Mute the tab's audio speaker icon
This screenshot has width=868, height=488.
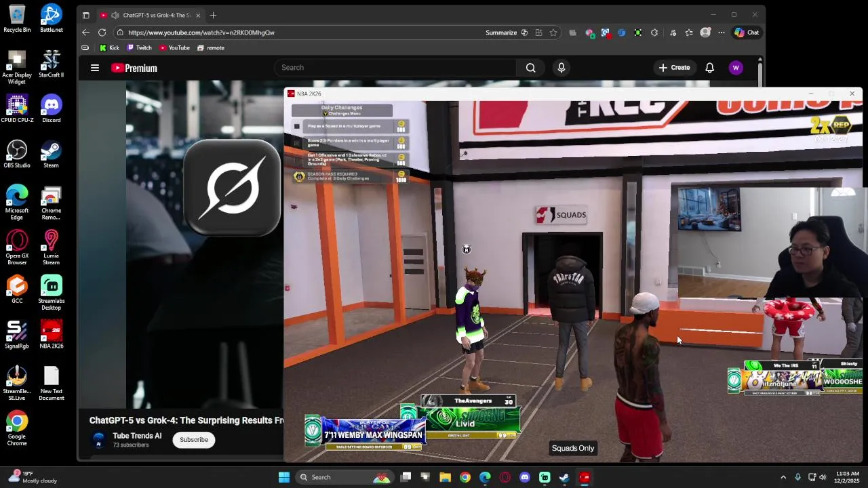click(x=115, y=15)
